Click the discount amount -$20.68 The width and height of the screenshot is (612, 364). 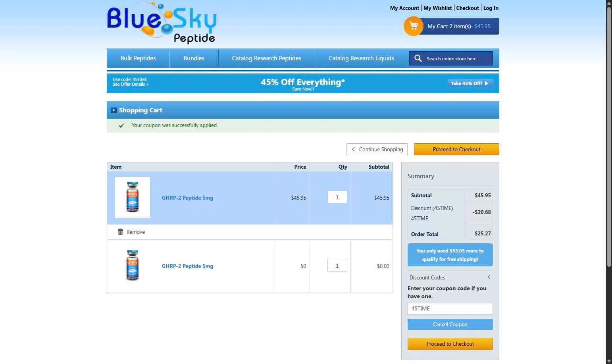click(x=482, y=212)
